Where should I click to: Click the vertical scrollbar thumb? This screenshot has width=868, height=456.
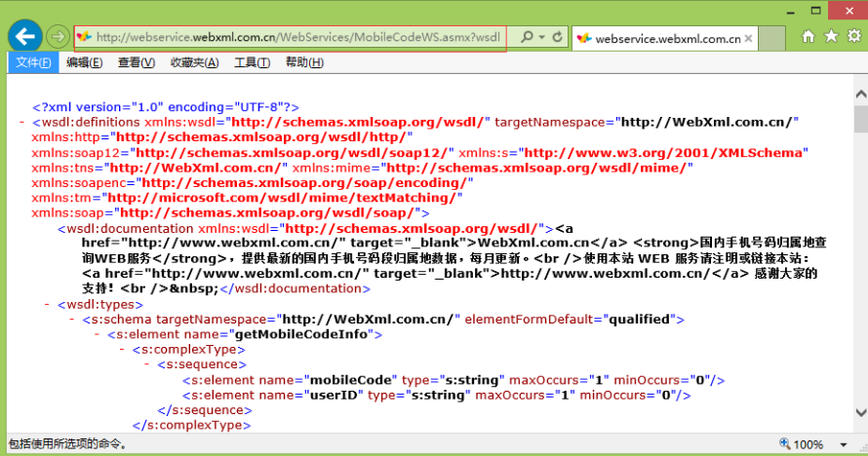(x=861, y=119)
